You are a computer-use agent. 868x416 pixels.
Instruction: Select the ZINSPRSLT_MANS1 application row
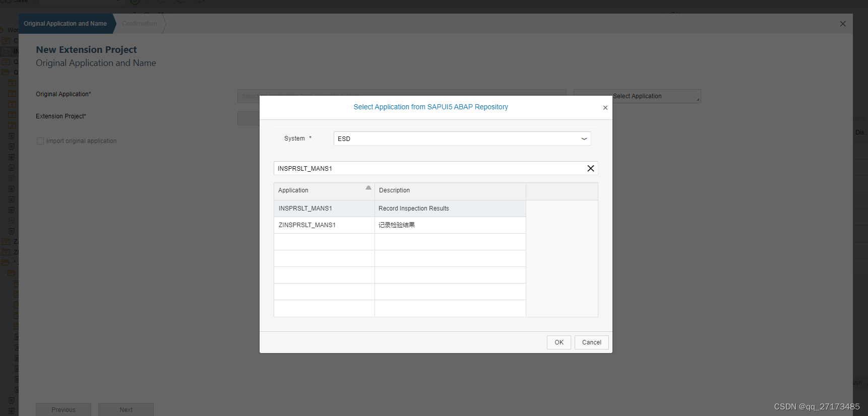point(400,225)
